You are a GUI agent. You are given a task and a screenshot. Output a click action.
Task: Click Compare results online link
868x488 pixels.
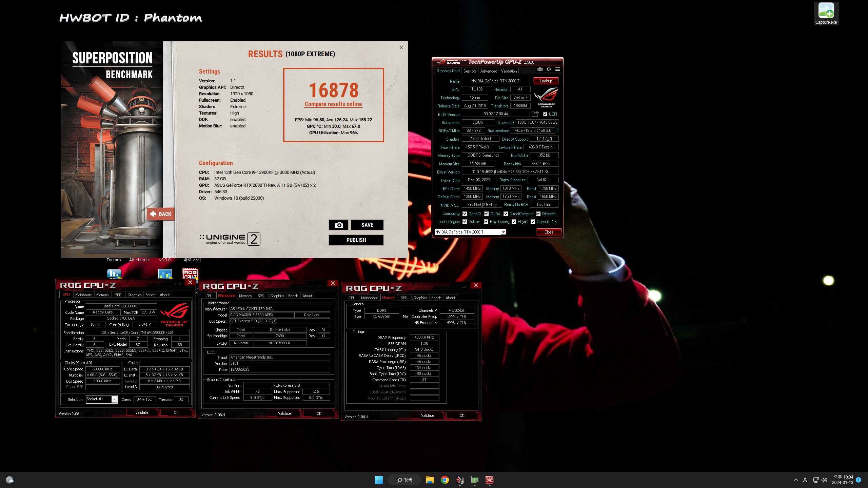click(333, 104)
